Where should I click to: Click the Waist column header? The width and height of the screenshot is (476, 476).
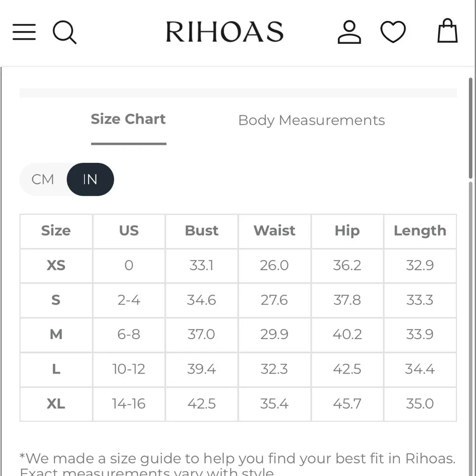click(274, 231)
